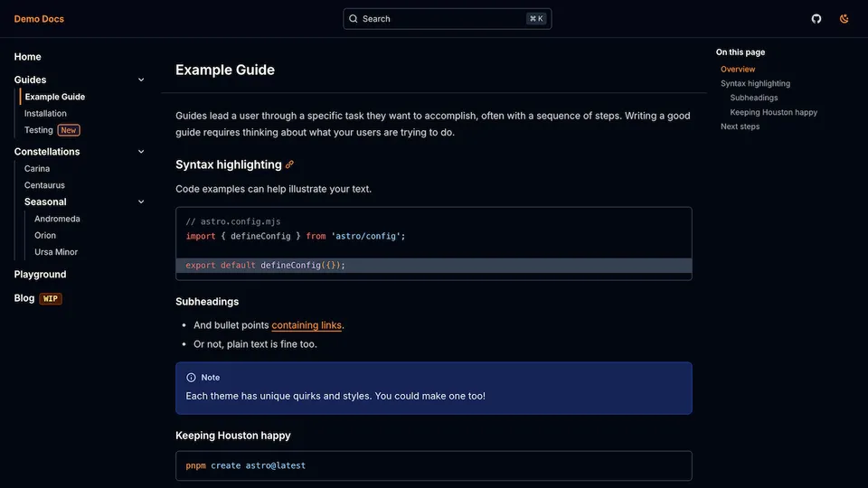The width and height of the screenshot is (868, 488).
Task: Click the Example Guide page title
Action: coord(225,70)
